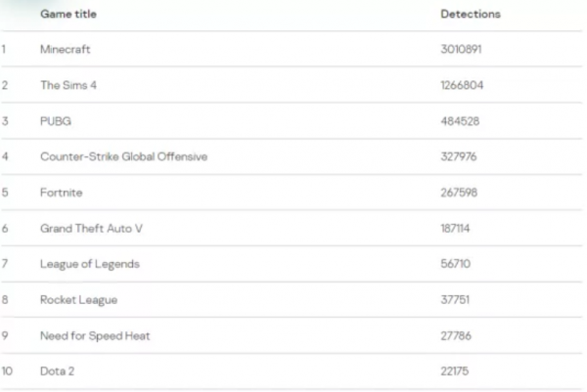Select Fortnite's detection count 267598
Screen dimensions: 587x392
[460, 193]
